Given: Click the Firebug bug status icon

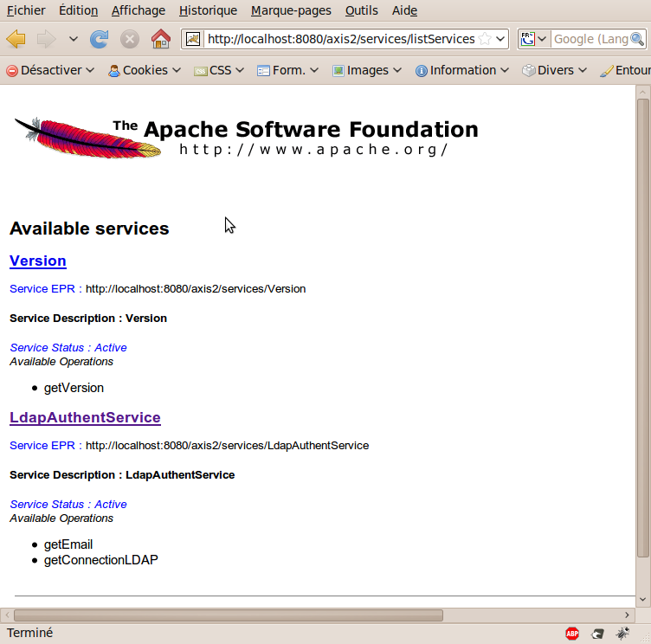Looking at the screenshot, I should pyautogui.click(x=622, y=634).
